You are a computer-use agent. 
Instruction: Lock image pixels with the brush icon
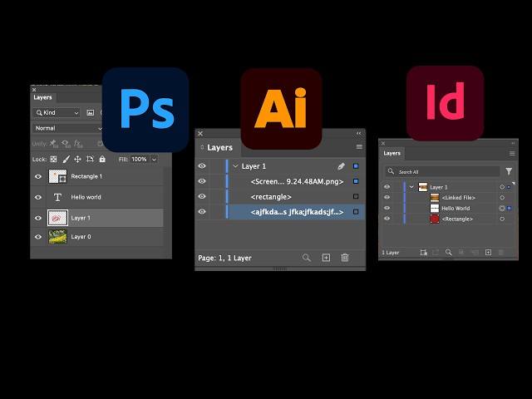point(66,159)
